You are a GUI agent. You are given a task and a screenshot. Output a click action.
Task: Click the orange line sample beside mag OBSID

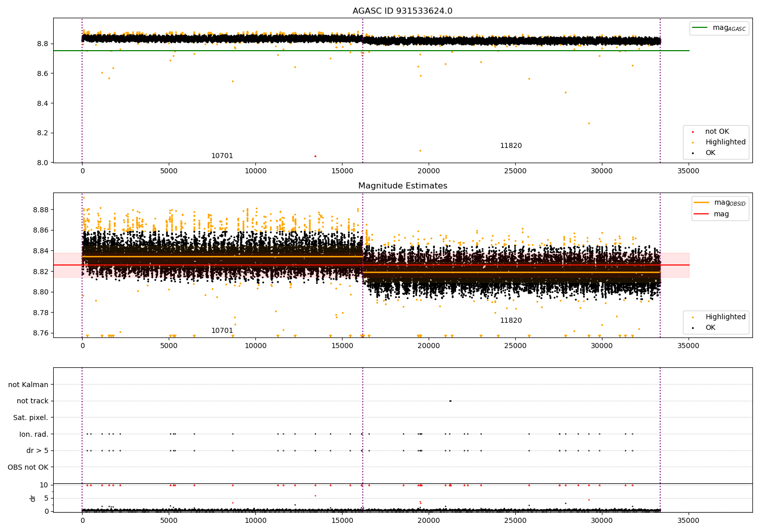[702, 202]
